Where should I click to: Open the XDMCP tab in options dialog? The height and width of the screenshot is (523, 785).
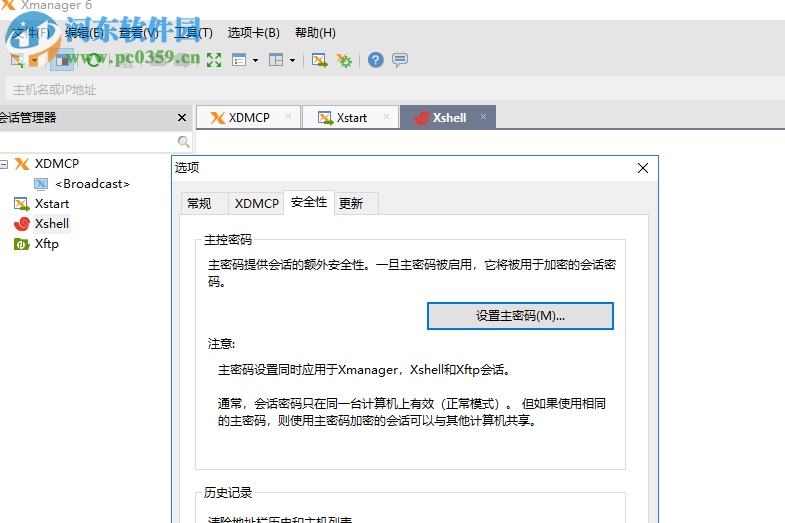pos(256,204)
